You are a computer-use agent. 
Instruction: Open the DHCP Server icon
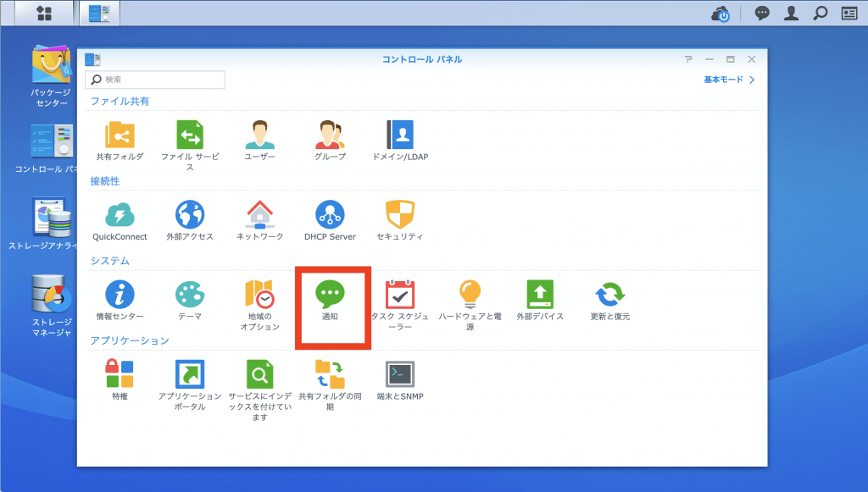coord(330,215)
